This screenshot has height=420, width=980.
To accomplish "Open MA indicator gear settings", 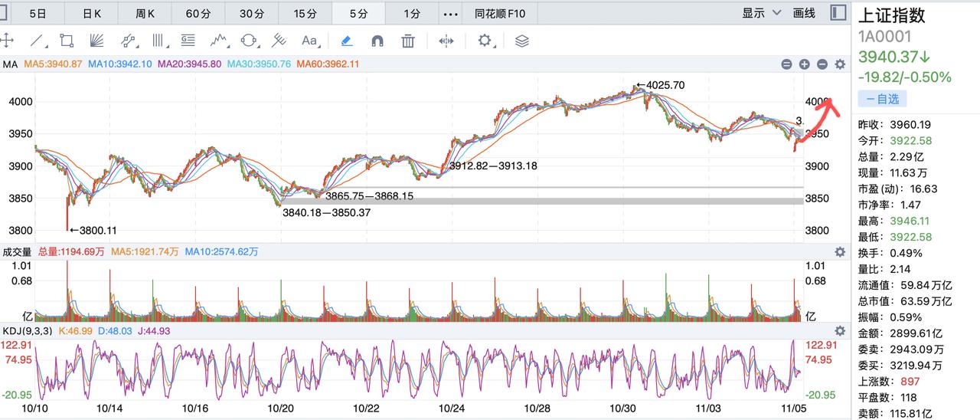I will [840, 64].
